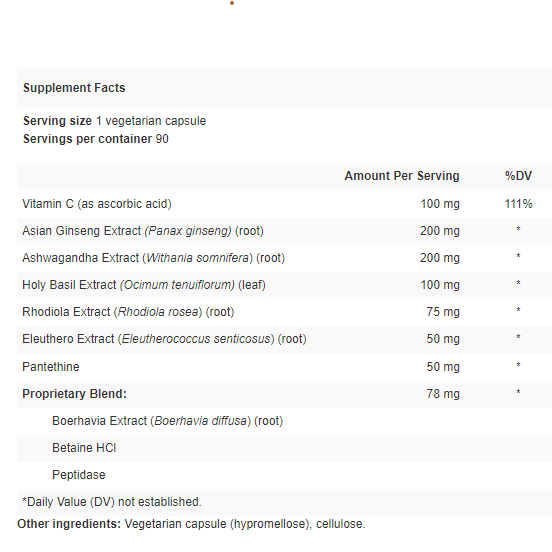This screenshot has width=552, height=552.
Task: Select the Other ingredients line
Action: tap(192, 524)
